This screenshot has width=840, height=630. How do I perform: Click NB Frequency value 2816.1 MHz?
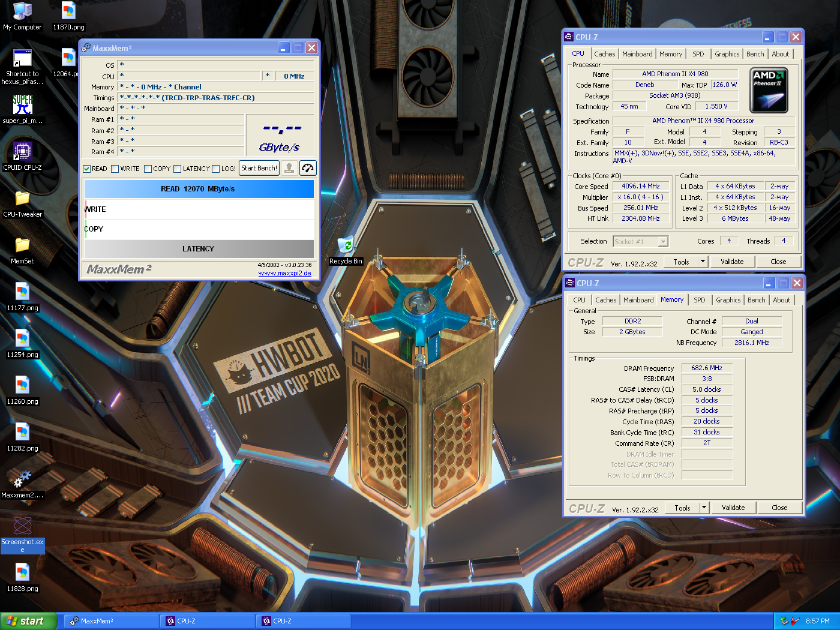click(751, 343)
